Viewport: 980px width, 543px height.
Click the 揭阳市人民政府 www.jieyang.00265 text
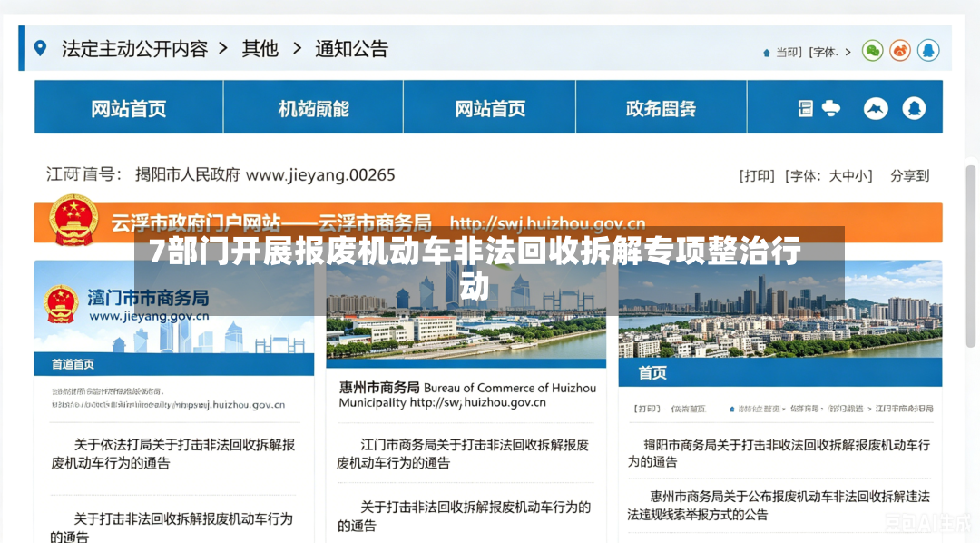pos(265,174)
